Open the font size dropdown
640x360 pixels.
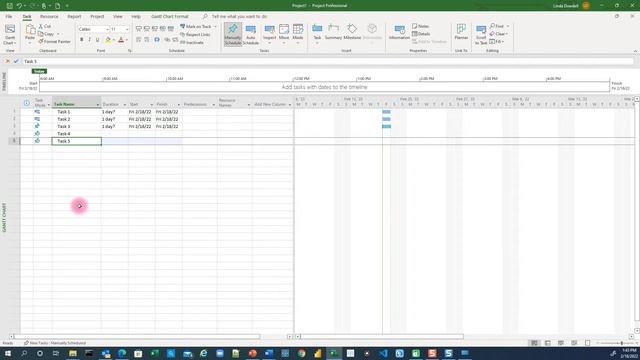click(x=127, y=29)
